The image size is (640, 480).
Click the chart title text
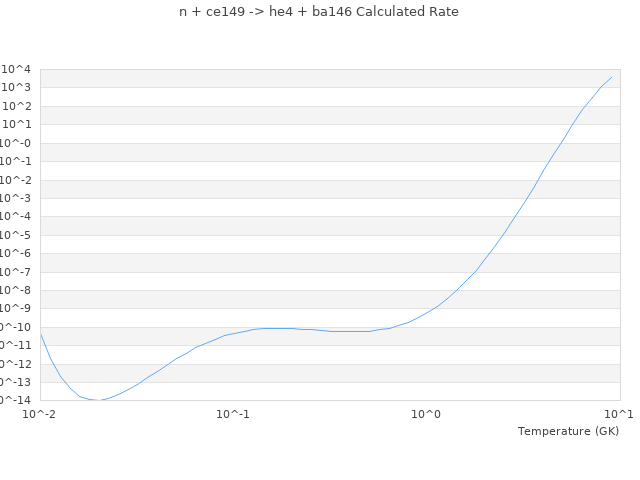click(319, 12)
